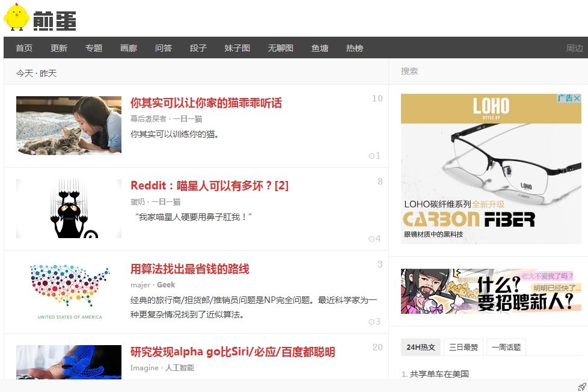Focus the 搜索 search field
Image resolution: width=588 pixels, height=392 pixels.
click(488, 72)
